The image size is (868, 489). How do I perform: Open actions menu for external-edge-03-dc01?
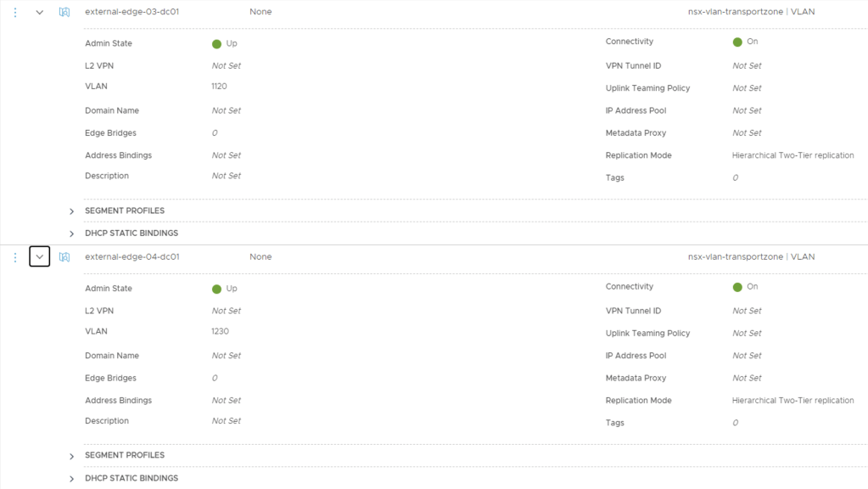[14, 12]
